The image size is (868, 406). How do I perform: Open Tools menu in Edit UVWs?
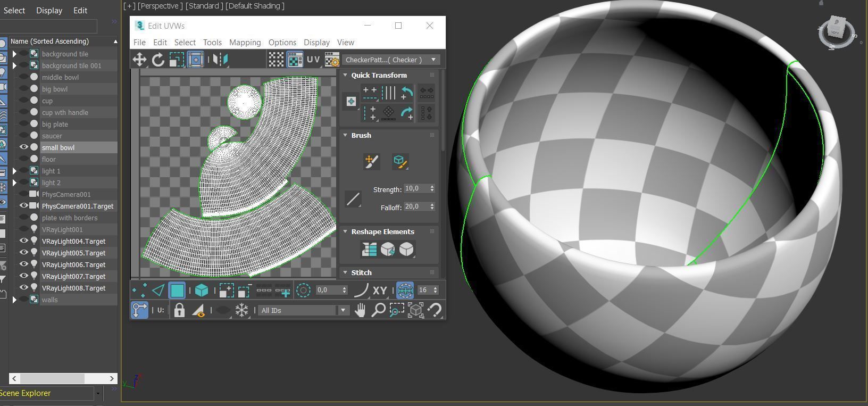pyautogui.click(x=212, y=43)
